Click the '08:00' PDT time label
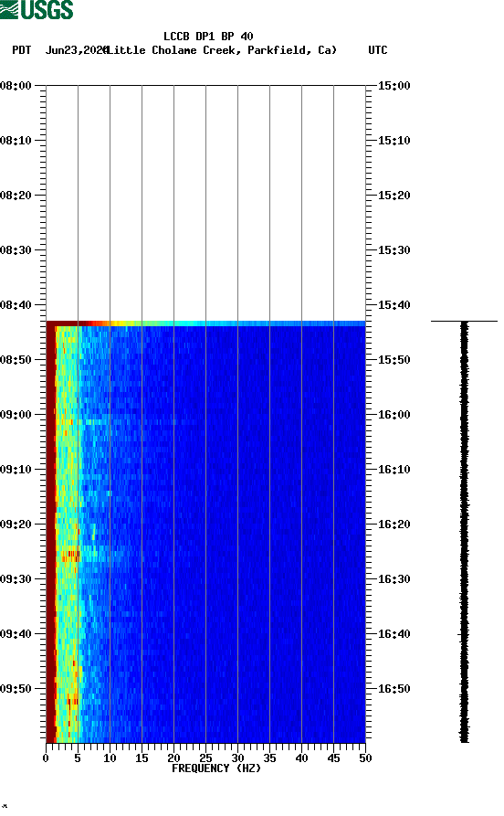The image size is (504, 816). click(16, 85)
